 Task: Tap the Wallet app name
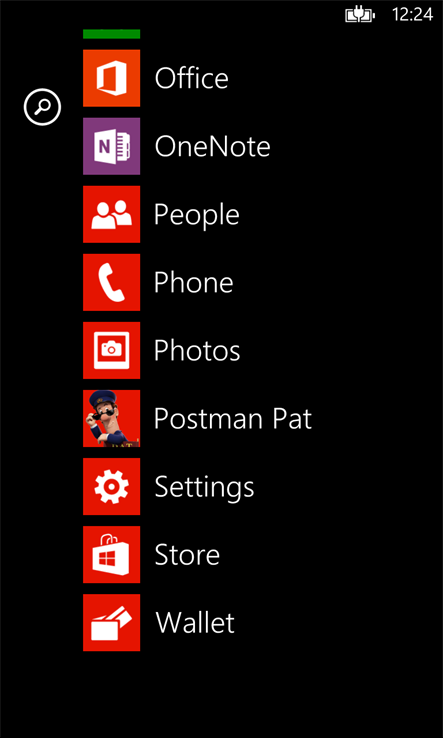(195, 623)
